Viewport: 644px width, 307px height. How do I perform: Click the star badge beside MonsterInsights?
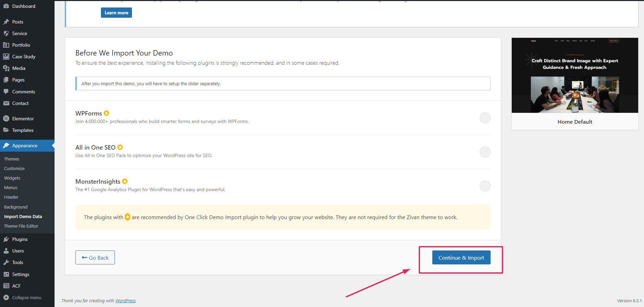[125, 181]
